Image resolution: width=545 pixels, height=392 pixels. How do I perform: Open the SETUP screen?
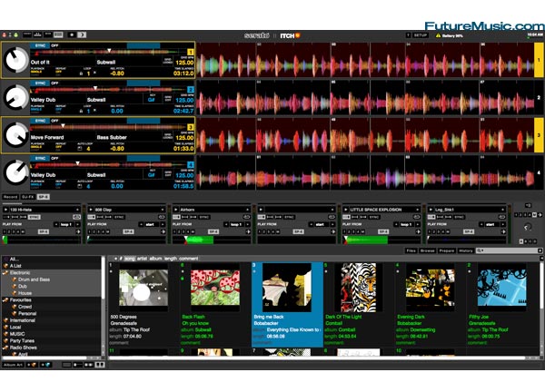(421, 35)
